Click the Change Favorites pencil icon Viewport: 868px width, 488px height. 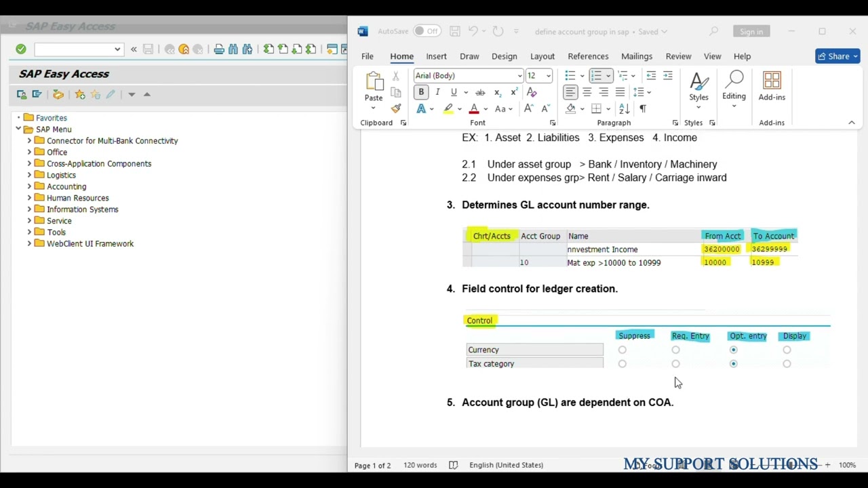pyautogui.click(x=110, y=94)
